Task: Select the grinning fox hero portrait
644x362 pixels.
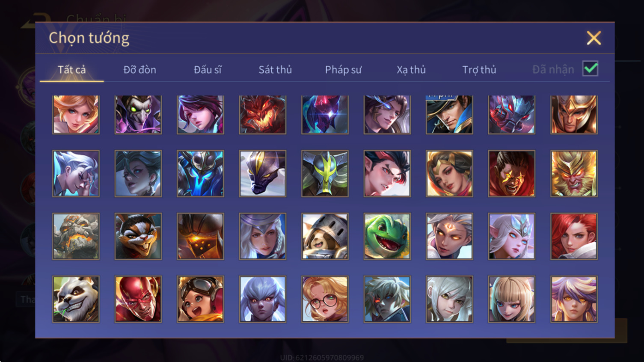Action: (x=138, y=236)
